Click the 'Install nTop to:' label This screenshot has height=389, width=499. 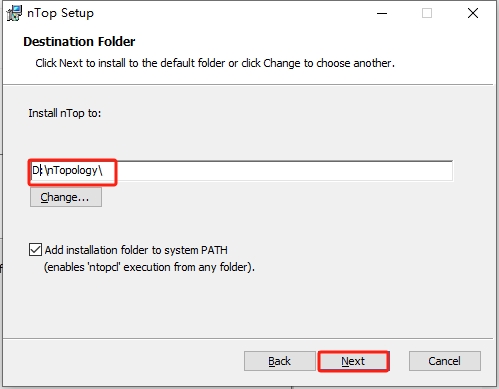click(x=65, y=113)
